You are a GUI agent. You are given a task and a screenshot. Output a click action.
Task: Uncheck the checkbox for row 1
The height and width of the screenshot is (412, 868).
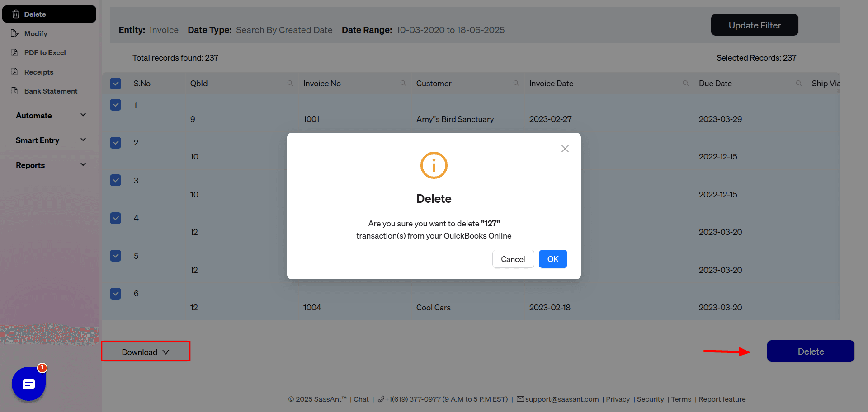pyautogui.click(x=116, y=105)
